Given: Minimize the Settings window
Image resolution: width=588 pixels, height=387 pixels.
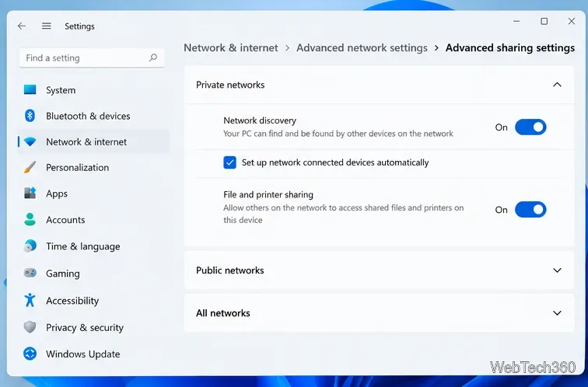Looking at the screenshot, I should coord(516,21).
